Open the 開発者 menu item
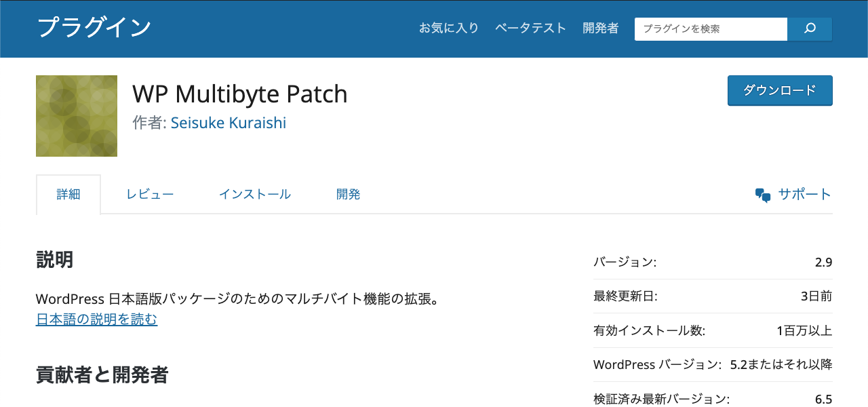This screenshot has height=407, width=868. tap(601, 28)
